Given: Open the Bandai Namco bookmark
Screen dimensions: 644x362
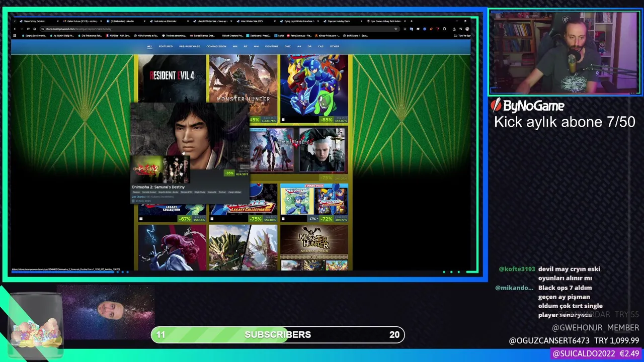Looking at the screenshot, I should click(203, 36).
